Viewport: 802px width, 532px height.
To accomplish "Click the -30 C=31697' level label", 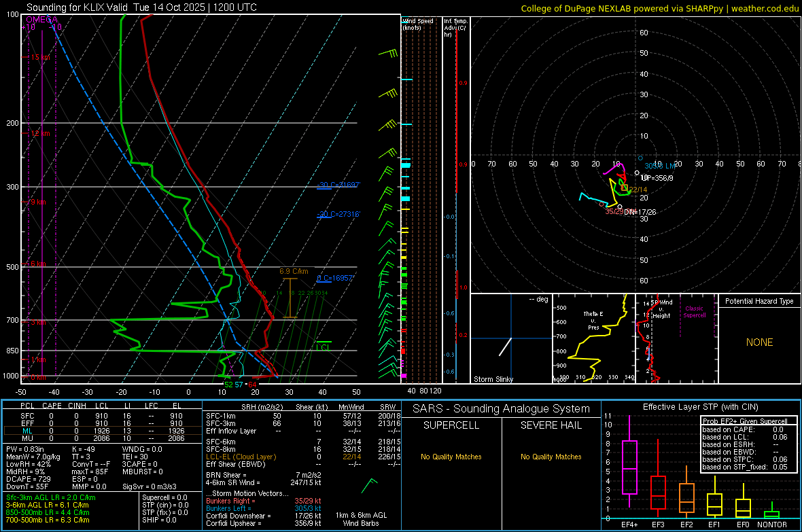I will tap(338, 185).
